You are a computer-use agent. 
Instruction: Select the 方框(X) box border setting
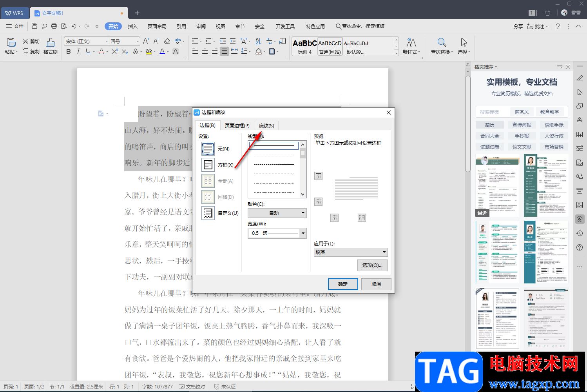coord(208,165)
